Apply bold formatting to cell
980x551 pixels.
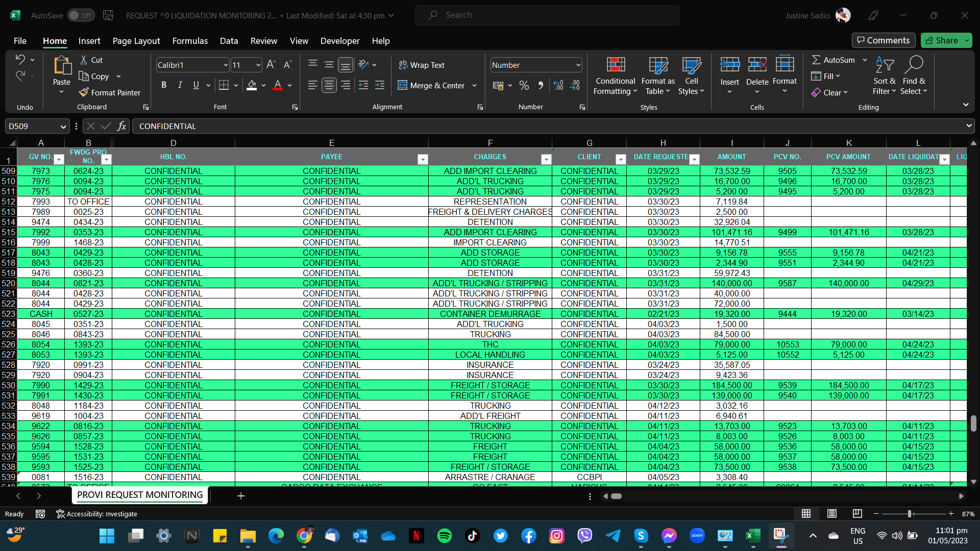click(x=164, y=85)
